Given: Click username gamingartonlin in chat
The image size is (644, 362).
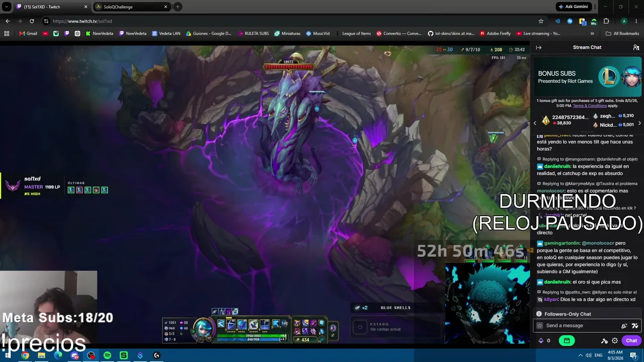Looking at the screenshot, I should coord(562,243).
